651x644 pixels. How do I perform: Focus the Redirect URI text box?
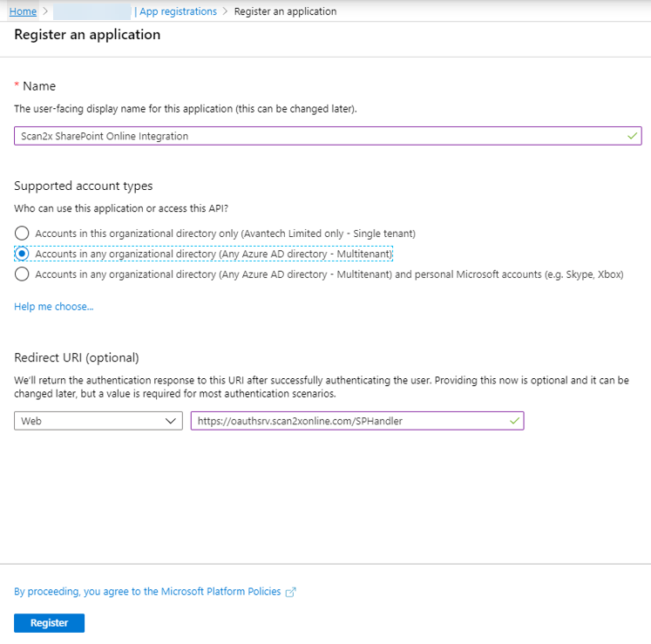coord(349,421)
